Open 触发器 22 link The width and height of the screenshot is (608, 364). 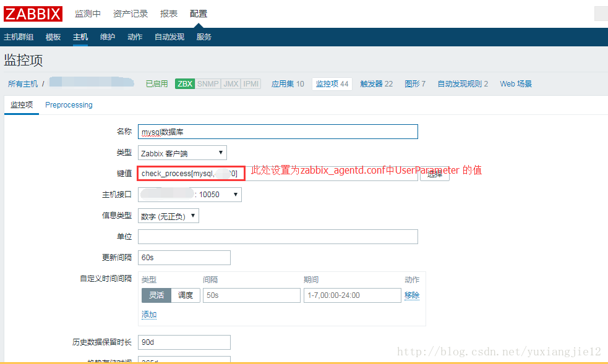click(x=376, y=83)
